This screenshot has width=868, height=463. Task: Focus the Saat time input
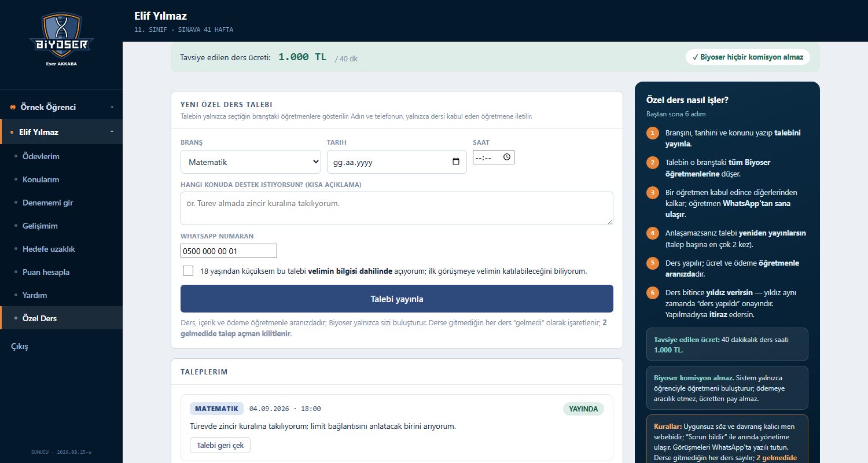[494, 157]
